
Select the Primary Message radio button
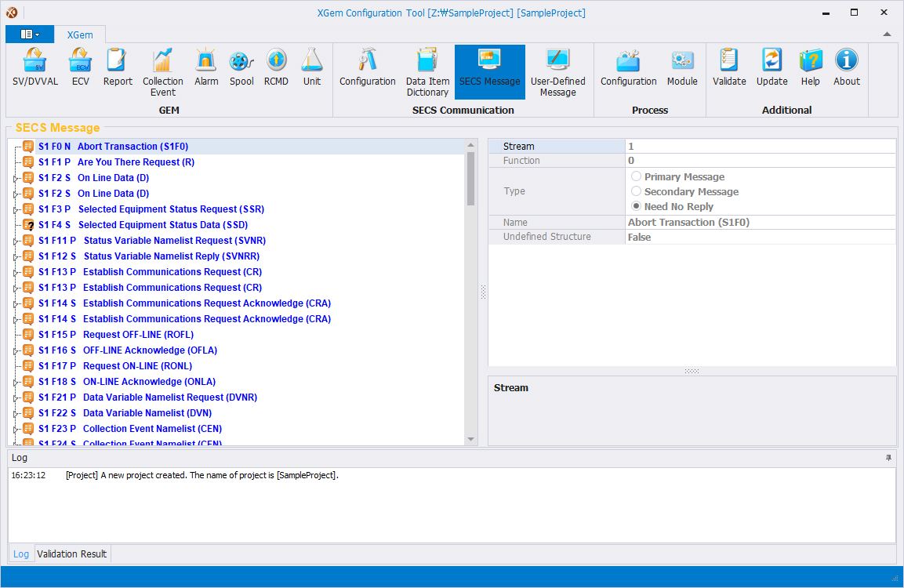636,176
